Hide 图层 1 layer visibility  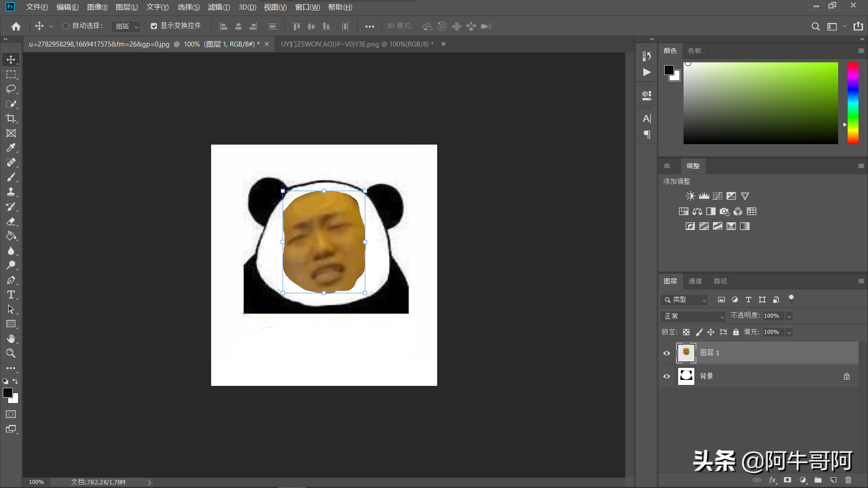coord(666,353)
